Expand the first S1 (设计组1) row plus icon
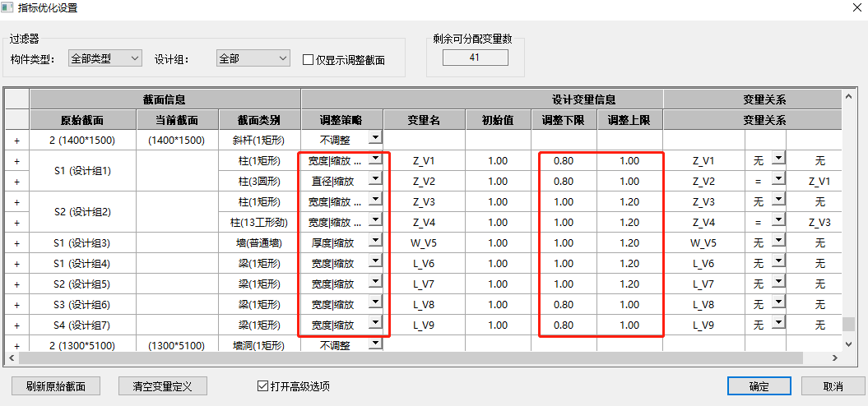Viewport: 868px width, 406px height. 16,161
